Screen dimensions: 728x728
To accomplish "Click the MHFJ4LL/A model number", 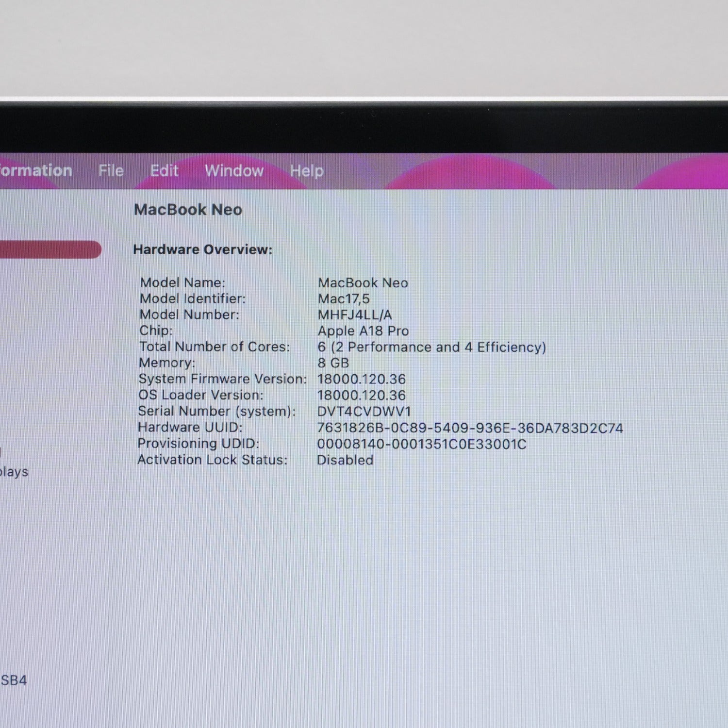I will [355, 314].
